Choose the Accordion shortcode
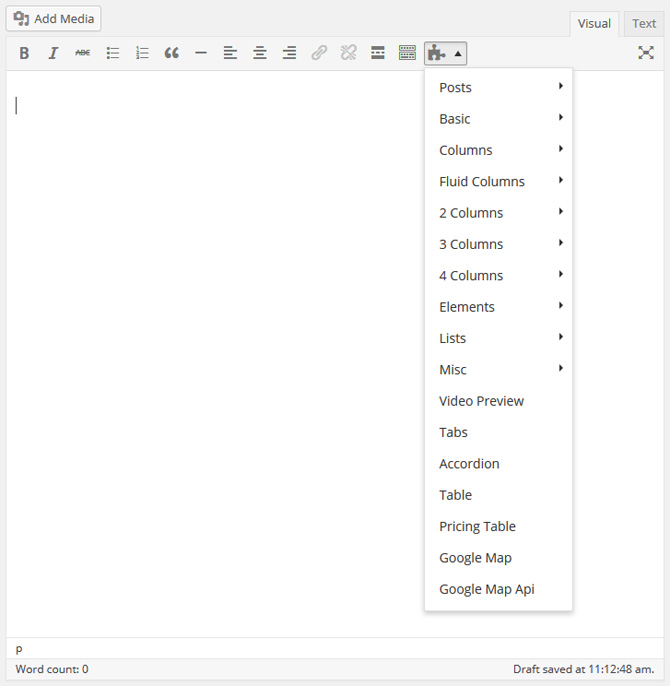670x686 pixels. [469, 464]
